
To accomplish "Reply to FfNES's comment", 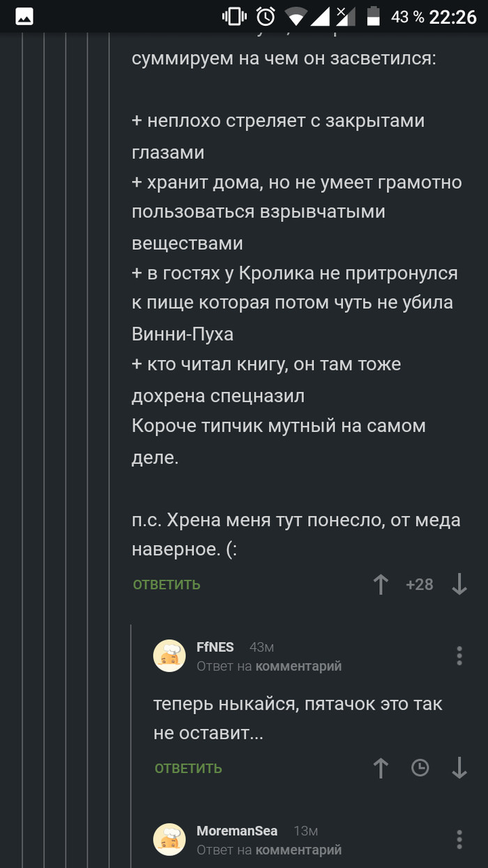I will click(188, 769).
